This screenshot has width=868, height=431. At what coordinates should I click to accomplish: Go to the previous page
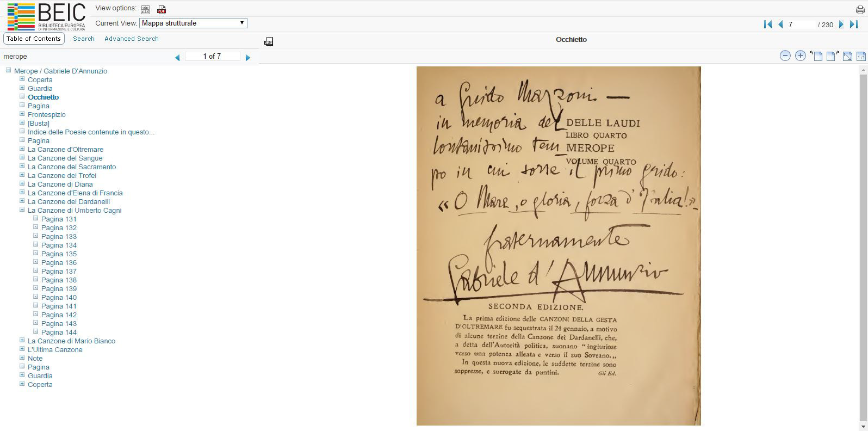click(x=780, y=24)
